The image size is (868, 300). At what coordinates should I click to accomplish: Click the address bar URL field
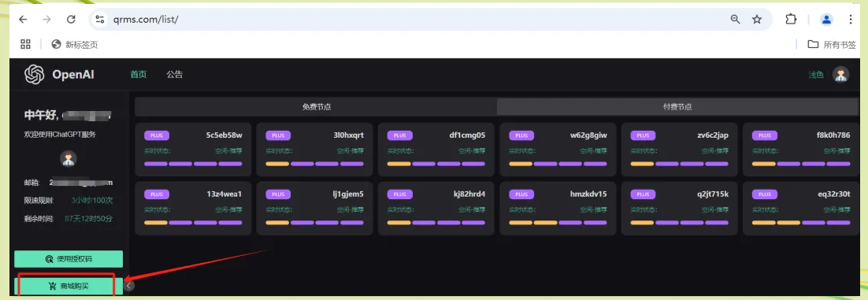coord(410,20)
